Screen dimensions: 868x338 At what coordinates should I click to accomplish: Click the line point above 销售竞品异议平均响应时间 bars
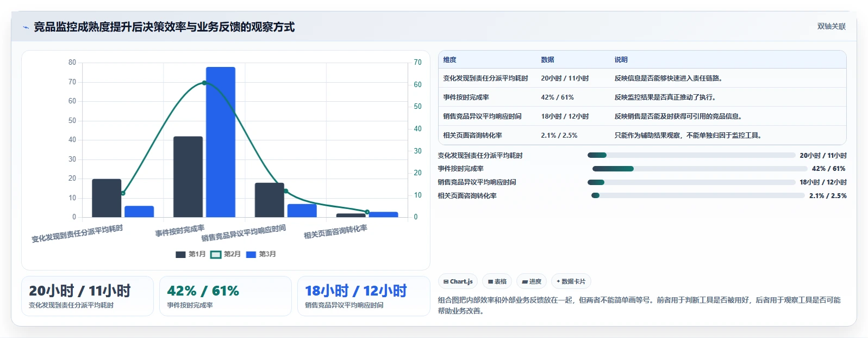pos(286,191)
